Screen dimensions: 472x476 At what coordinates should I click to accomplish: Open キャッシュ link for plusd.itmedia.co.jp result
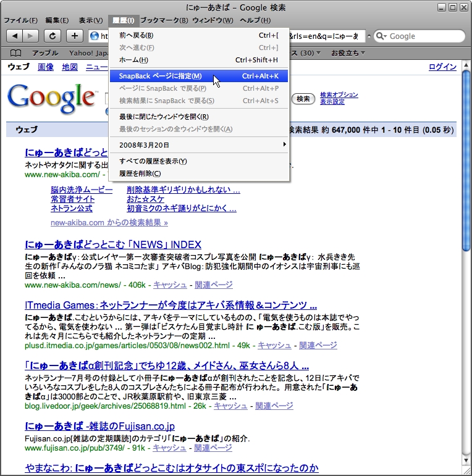click(274, 345)
